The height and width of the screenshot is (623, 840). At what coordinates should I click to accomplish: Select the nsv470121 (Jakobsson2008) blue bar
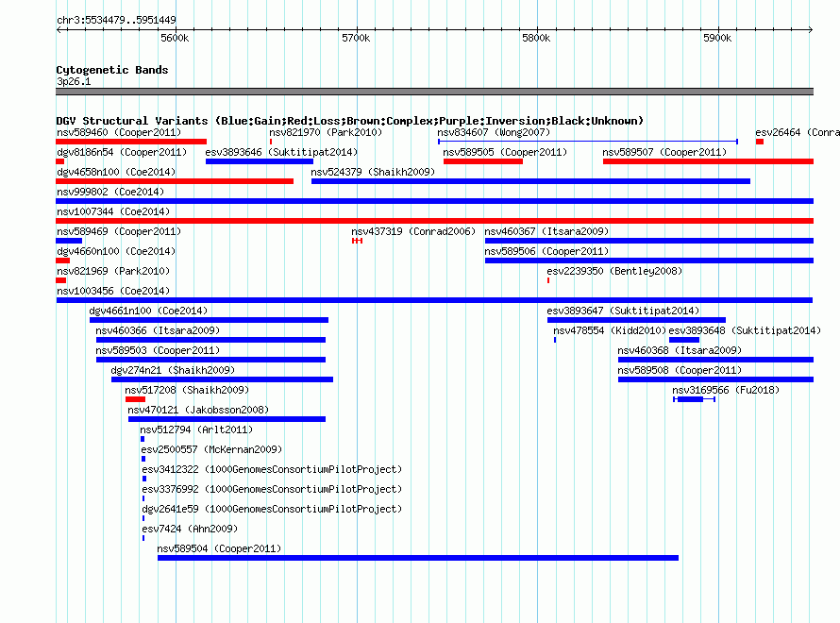(x=227, y=419)
